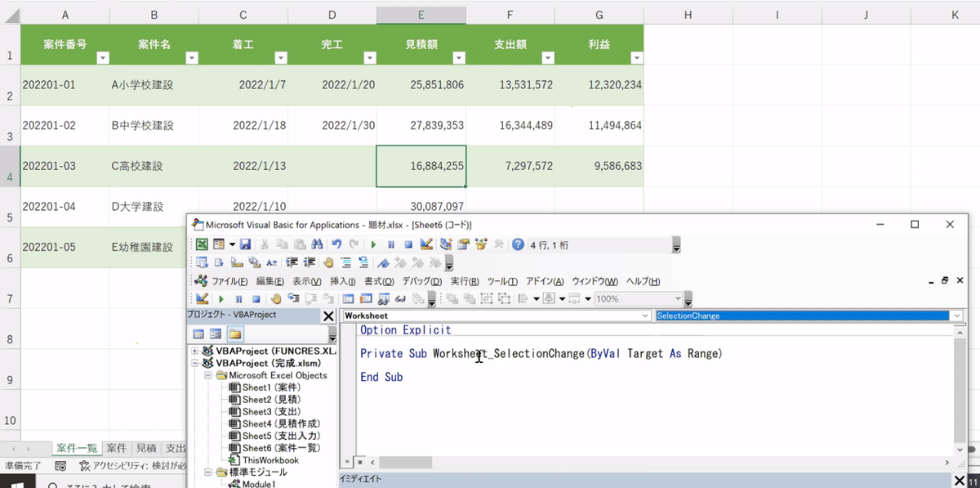The image size is (980, 488).
Task: Click the Indent icon on Edit toolbar
Action: [291, 262]
